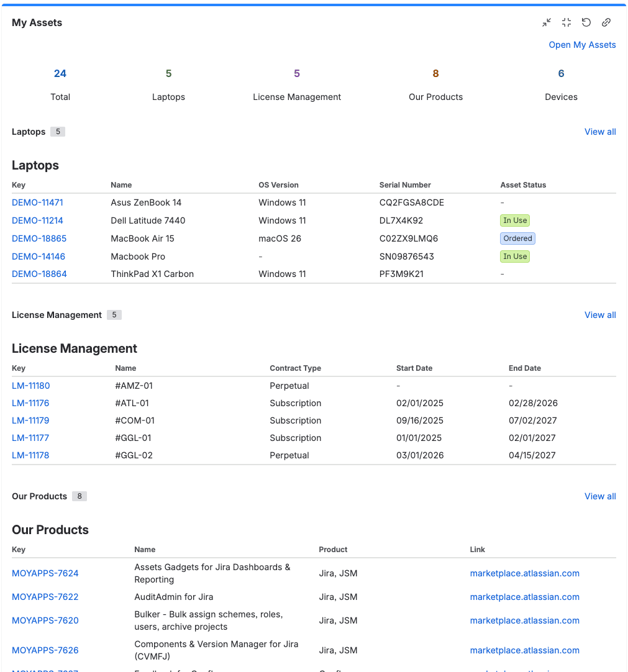Select the Laptops 5 summary tile

tap(168, 85)
